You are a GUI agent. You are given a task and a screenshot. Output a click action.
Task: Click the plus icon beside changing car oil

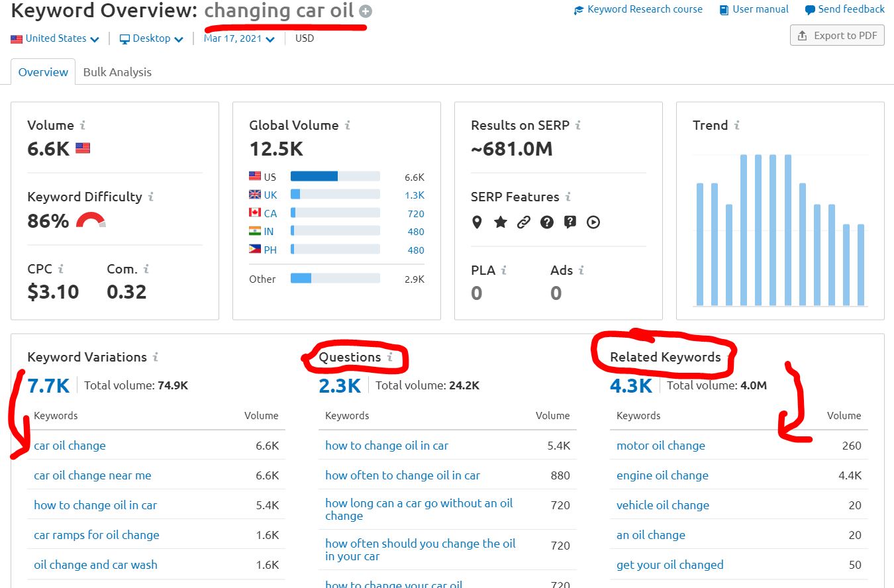pos(366,11)
